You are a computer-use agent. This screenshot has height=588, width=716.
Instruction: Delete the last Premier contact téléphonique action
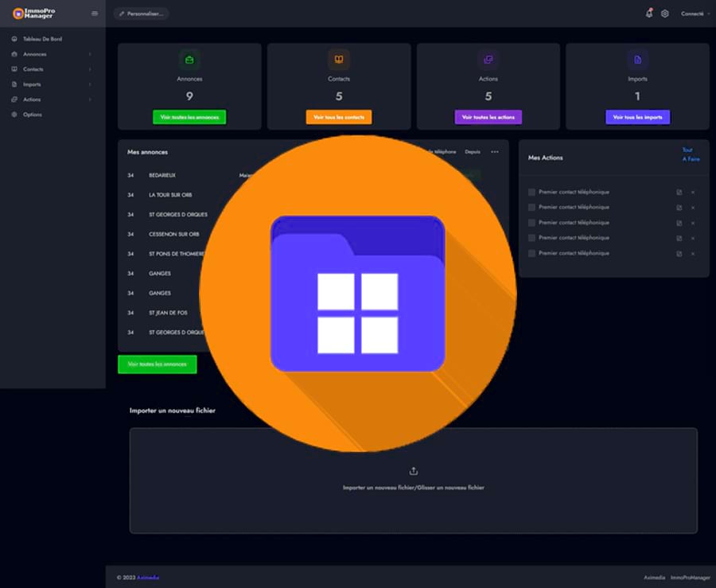693,254
